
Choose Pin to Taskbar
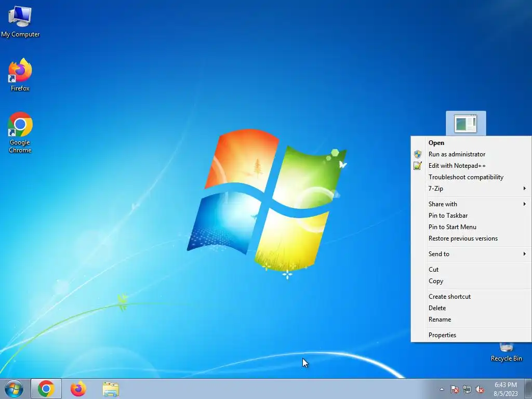(x=471, y=216)
